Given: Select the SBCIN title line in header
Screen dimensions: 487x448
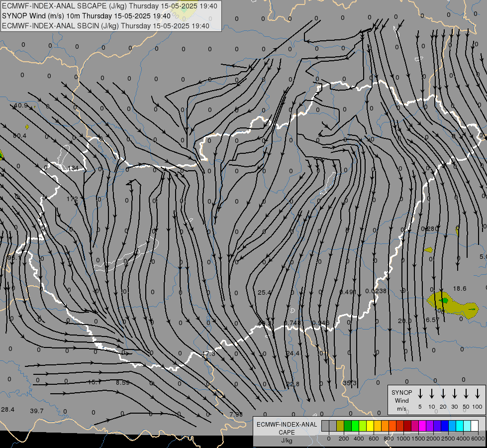Looking at the screenshot, I should tap(105, 26).
